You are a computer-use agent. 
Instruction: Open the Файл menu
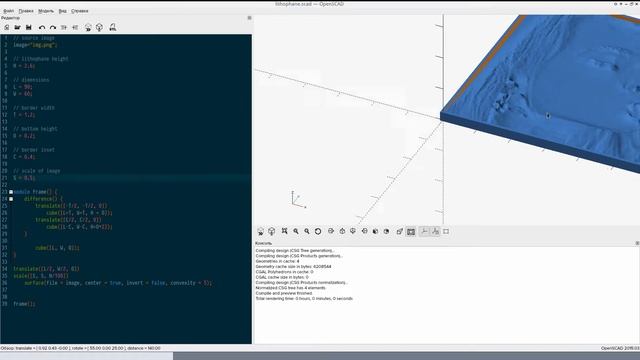coord(9,11)
